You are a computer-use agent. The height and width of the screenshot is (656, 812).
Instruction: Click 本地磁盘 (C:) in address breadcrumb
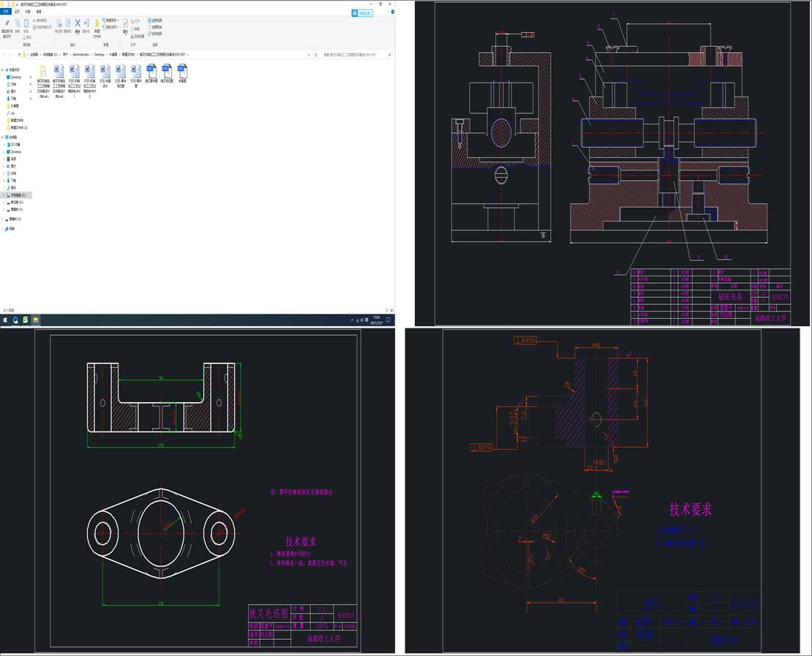pyautogui.click(x=50, y=54)
